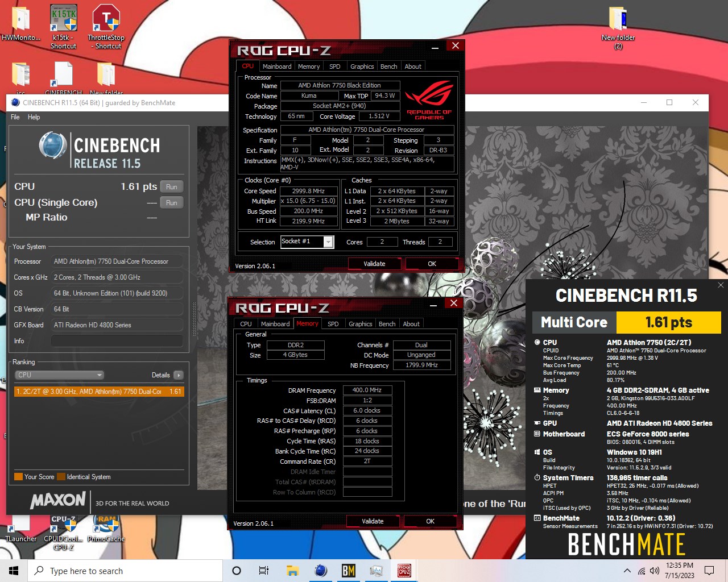
Task: Click the GPU icon in the BenchMate panel
Action: tap(537, 423)
